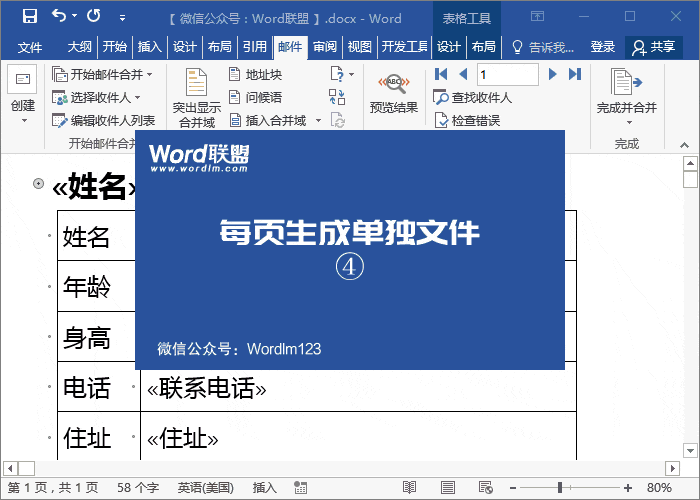This screenshot has width=700, height=500.
Task: Click the «住址» merge field
Action: coord(183,438)
